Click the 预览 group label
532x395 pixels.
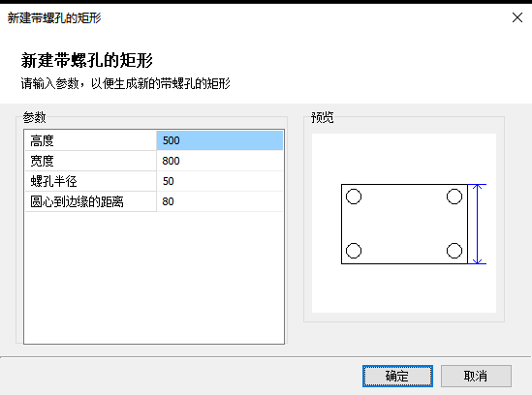tap(322, 117)
